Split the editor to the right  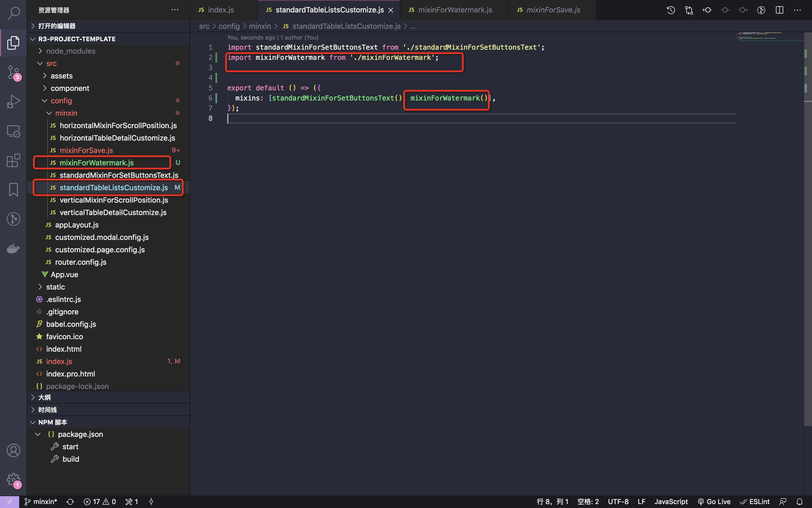pos(780,10)
